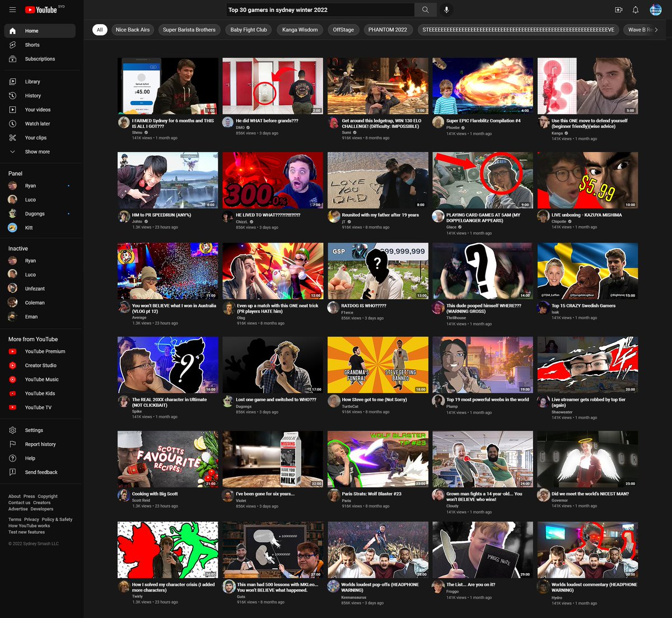The image size is (672, 618).
Task: Open Your videos in sidebar
Action: tap(40, 110)
